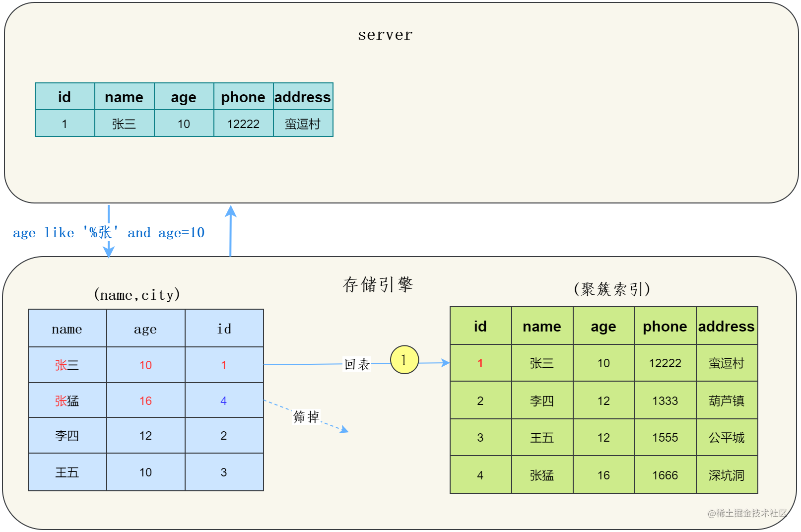Click the red highlighted 张 character in 张三
This screenshot has width=801, height=532.
click(x=61, y=364)
